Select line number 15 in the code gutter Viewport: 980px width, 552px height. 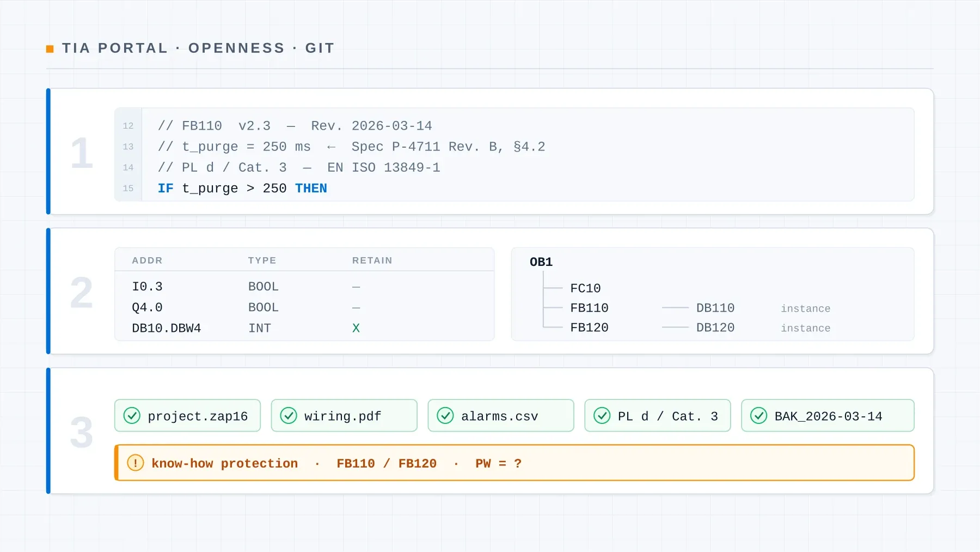128,188
